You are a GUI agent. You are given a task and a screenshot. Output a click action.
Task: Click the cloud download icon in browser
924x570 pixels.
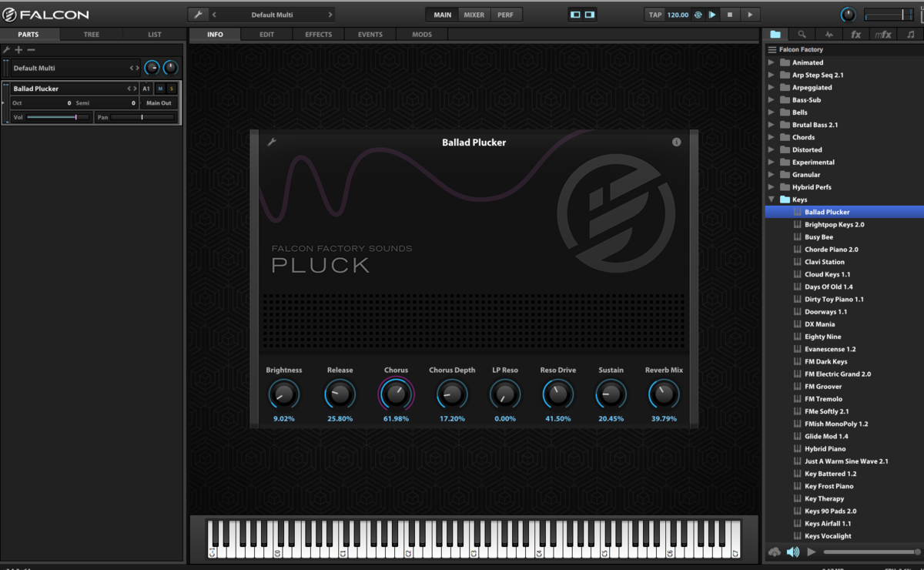pyautogui.click(x=775, y=552)
